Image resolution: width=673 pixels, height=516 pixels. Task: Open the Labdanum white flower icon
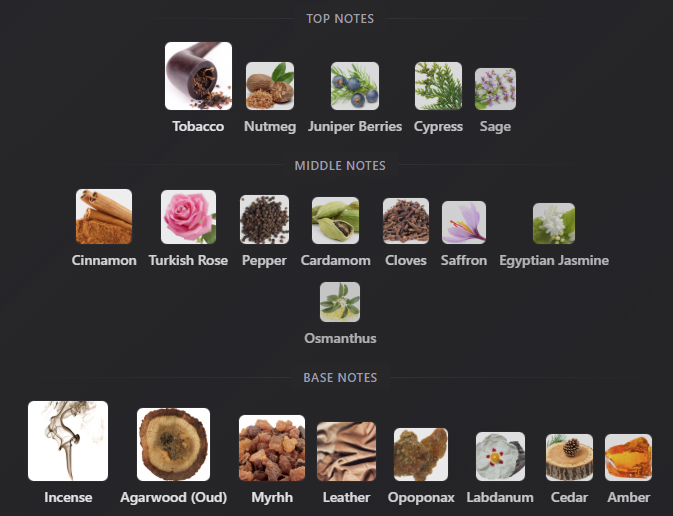500,456
